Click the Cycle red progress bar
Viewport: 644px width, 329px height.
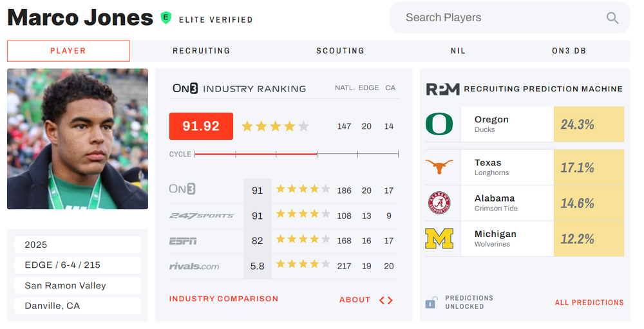point(255,154)
